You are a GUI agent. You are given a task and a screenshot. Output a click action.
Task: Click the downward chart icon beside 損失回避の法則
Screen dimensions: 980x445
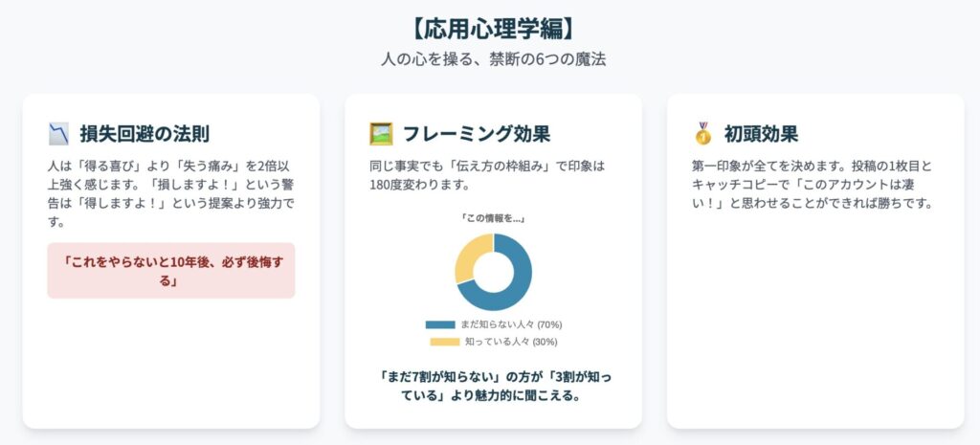click(x=58, y=134)
